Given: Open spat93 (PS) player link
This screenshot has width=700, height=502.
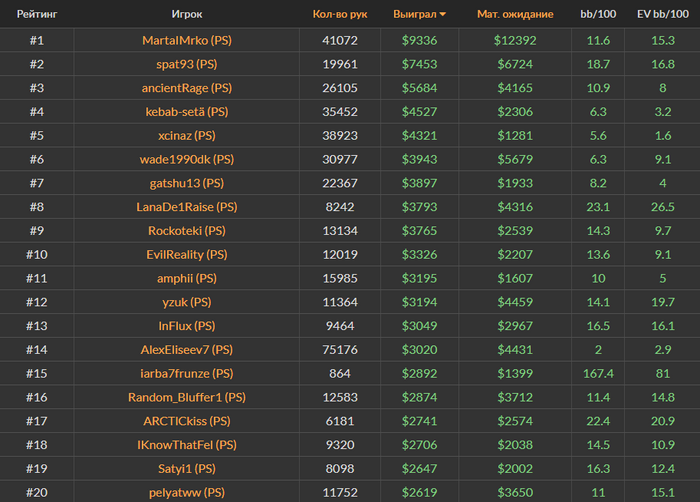Looking at the screenshot, I should (x=186, y=64).
